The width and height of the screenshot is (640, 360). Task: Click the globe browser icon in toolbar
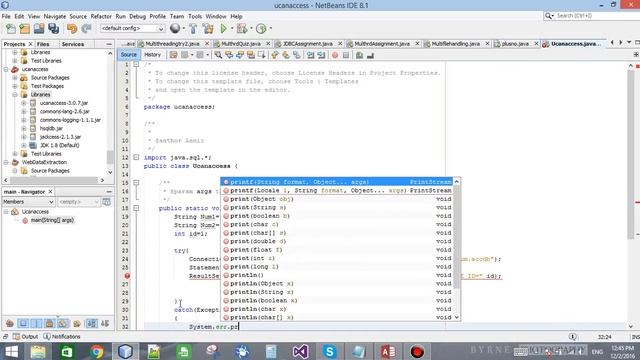[175, 29]
